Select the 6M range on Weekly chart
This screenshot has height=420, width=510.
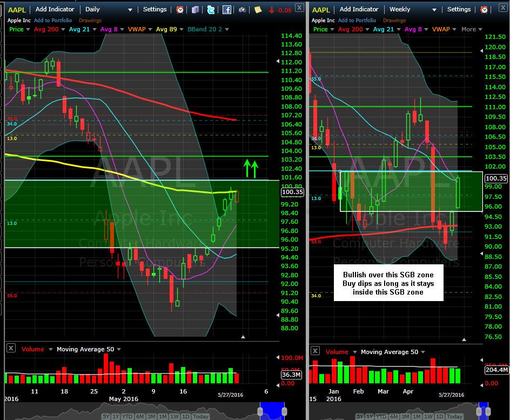click(393, 416)
